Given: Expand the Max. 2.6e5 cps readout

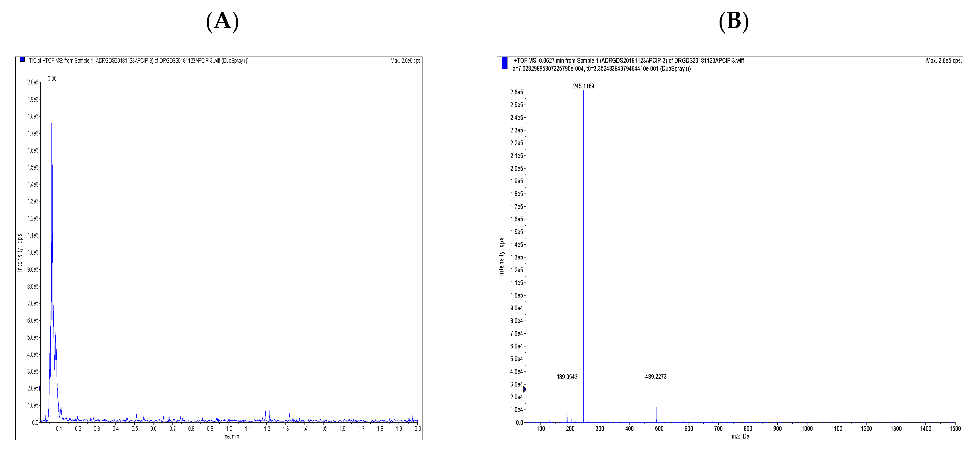Looking at the screenshot, I should click(944, 61).
